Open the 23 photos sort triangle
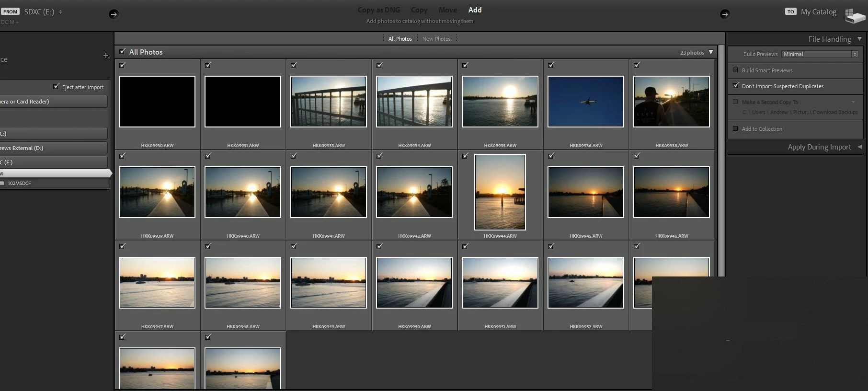The width and height of the screenshot is (868, 391). click(x=711, y=52)
